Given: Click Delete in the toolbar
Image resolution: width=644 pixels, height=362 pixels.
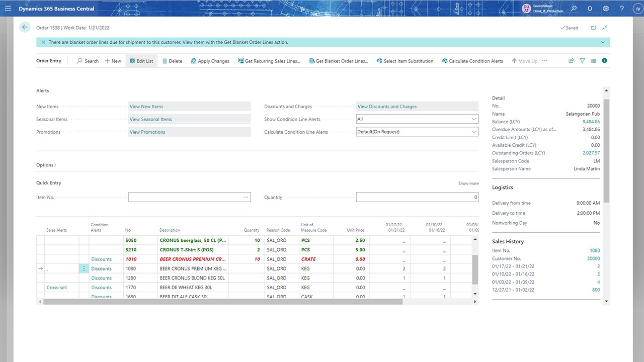Looking at the screenshot, I should 172,61.
